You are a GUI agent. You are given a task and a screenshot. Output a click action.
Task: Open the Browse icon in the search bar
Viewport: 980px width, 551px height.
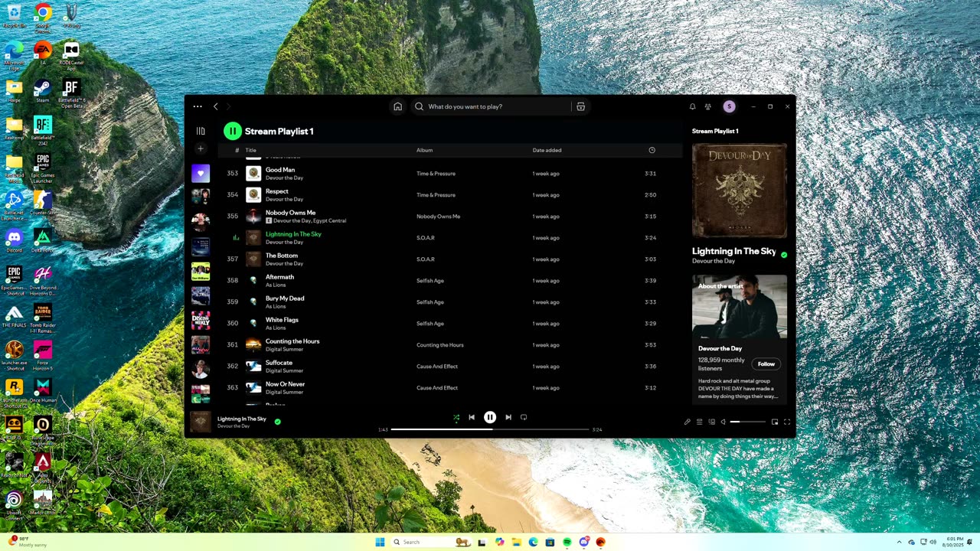pyautogui.click(x=580, y=106)
